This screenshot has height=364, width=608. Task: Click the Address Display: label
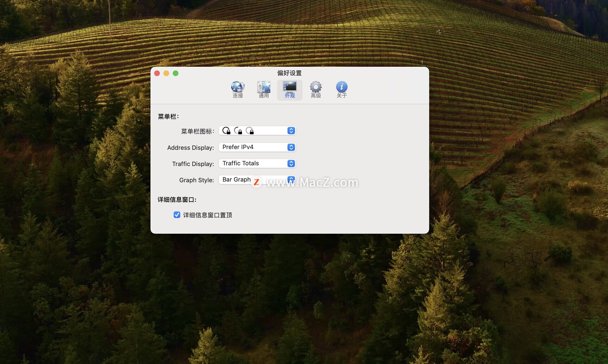(x=191, y=148)
